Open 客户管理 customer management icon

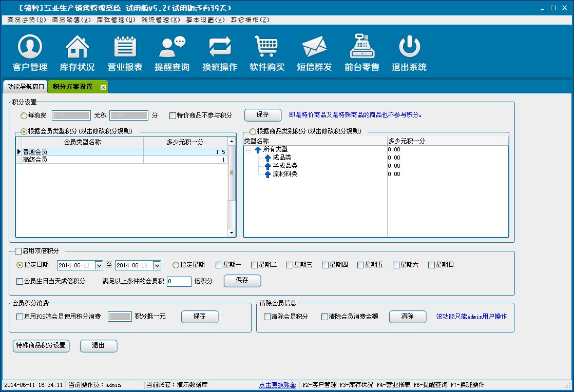[30, 48]
